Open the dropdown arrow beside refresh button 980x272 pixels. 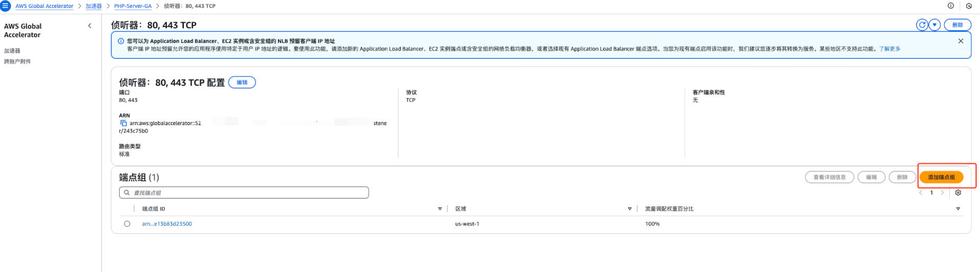[935, 25]
